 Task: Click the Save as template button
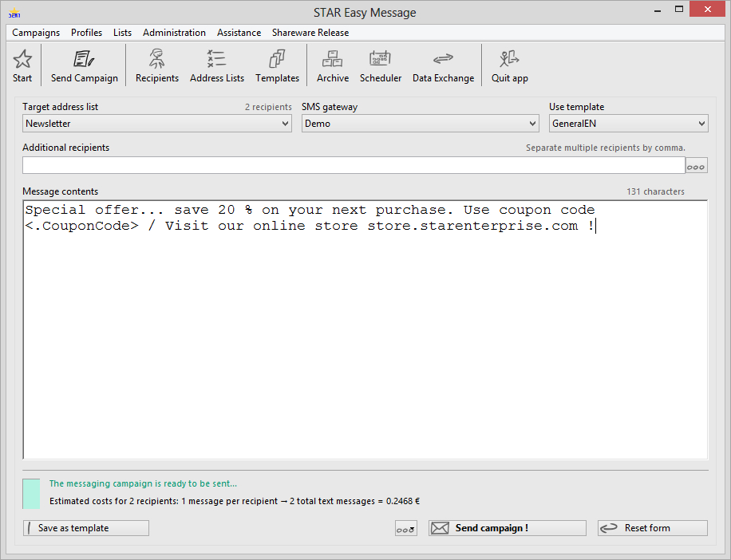tap(86, 528)
